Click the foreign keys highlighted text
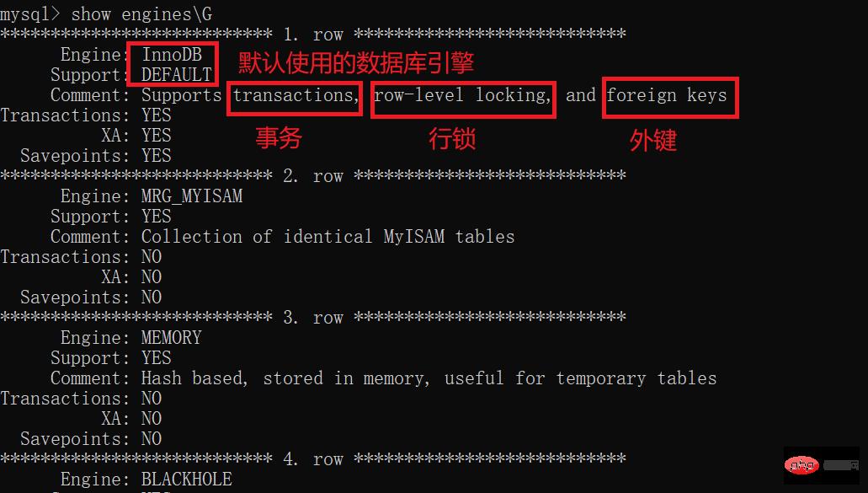868x493 pixels. 670,98
